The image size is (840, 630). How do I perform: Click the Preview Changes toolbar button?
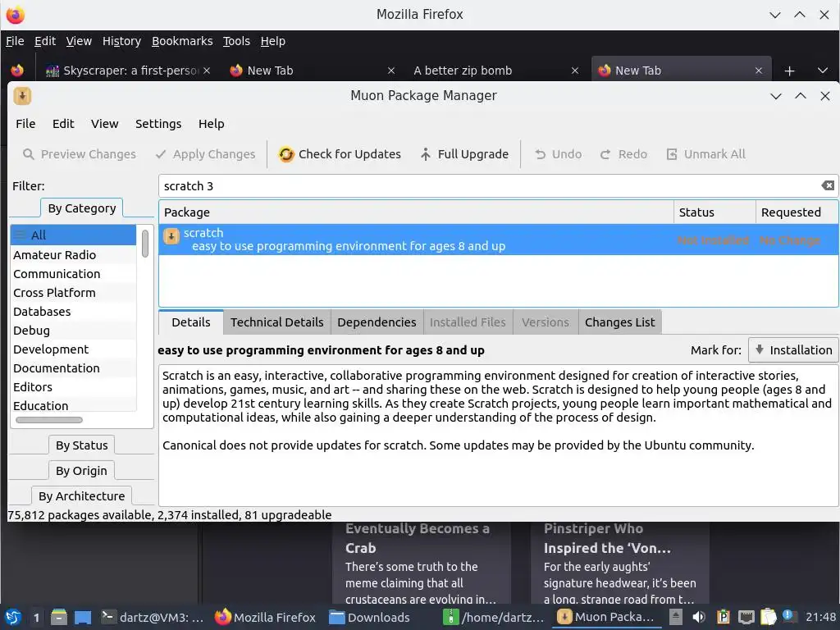click(80, 154)
